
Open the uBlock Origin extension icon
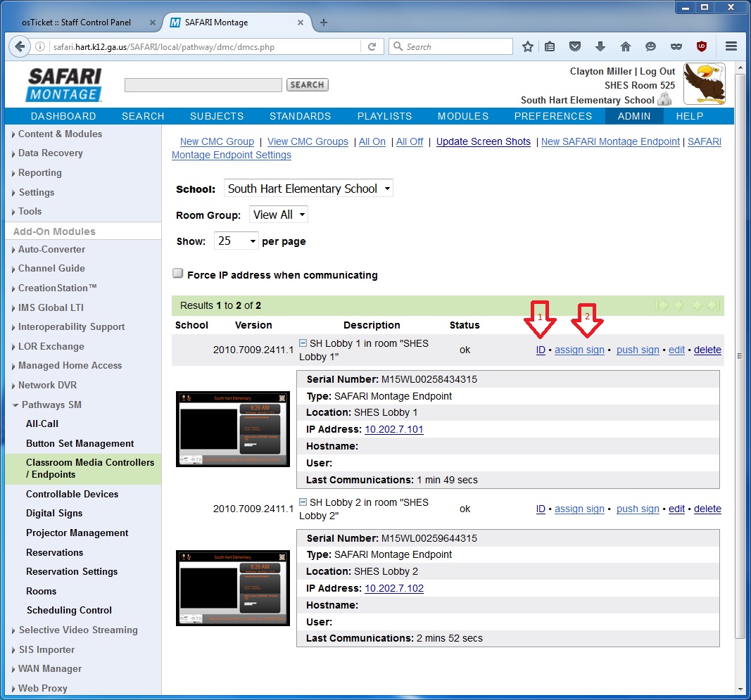point(701,46)
